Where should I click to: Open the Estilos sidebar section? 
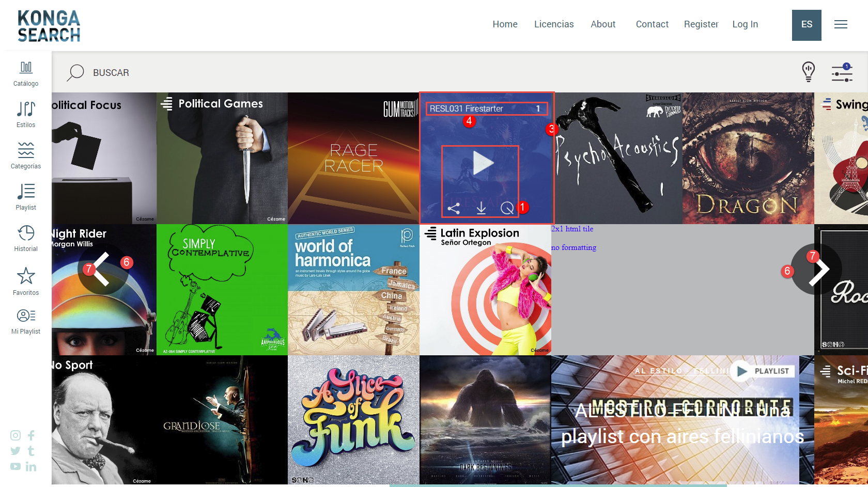tap(26, 115)
